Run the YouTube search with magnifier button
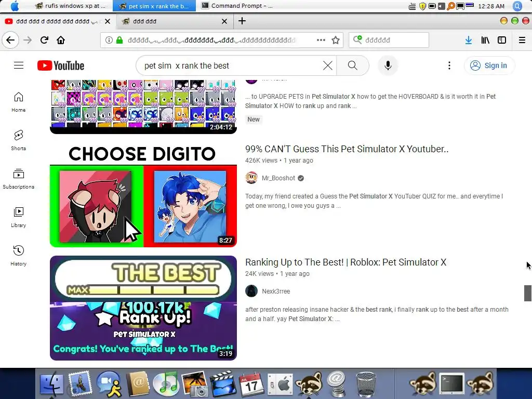This screenshot has width=532, height=399. coord(353,65)
